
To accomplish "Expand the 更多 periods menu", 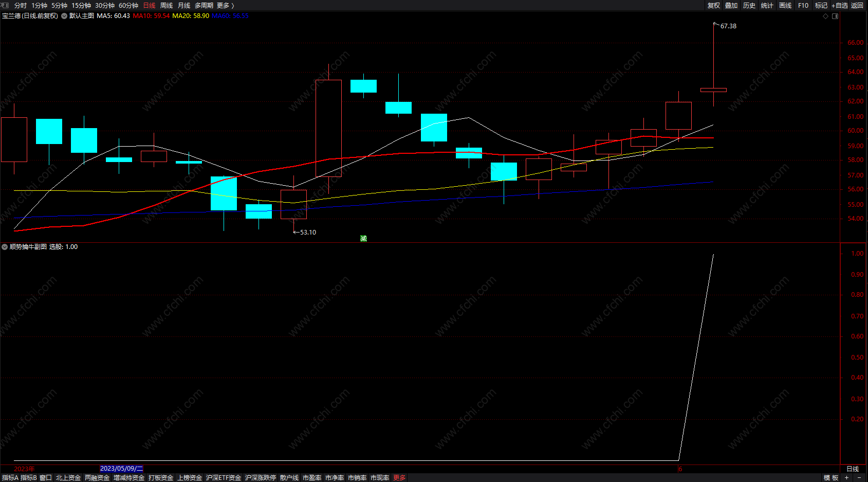I will pos(225,5).
